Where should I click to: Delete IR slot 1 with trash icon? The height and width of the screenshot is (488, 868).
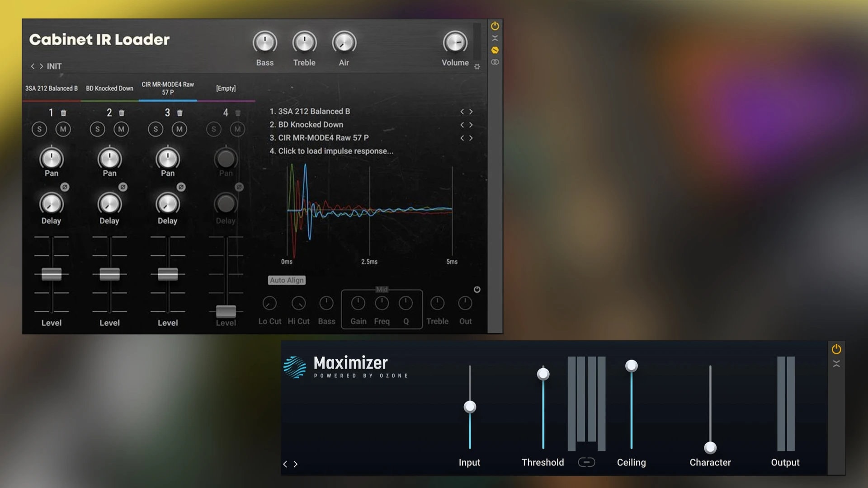coord(63,113)
